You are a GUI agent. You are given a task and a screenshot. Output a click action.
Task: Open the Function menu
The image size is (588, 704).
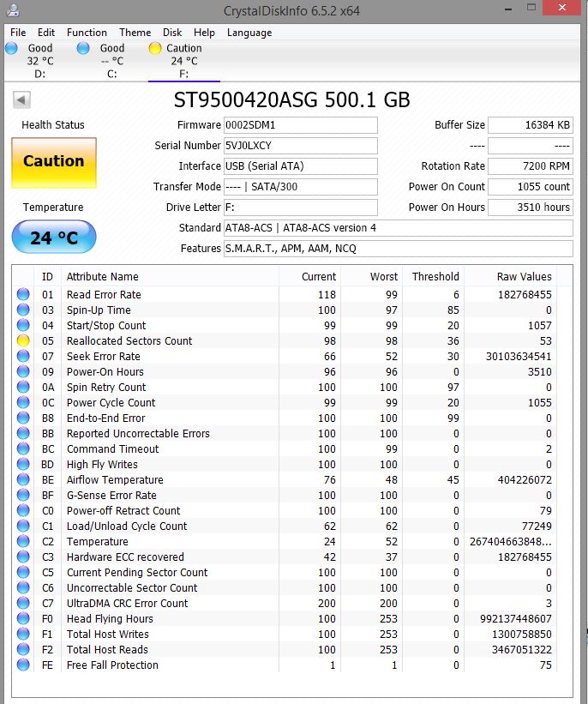(x=87, y=33)
